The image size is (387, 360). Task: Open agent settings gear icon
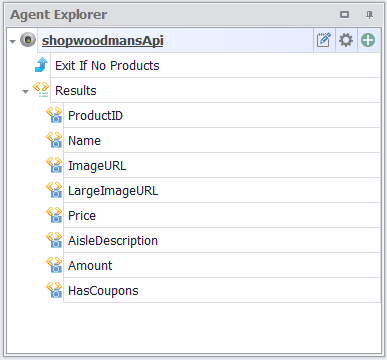point(346,40)
